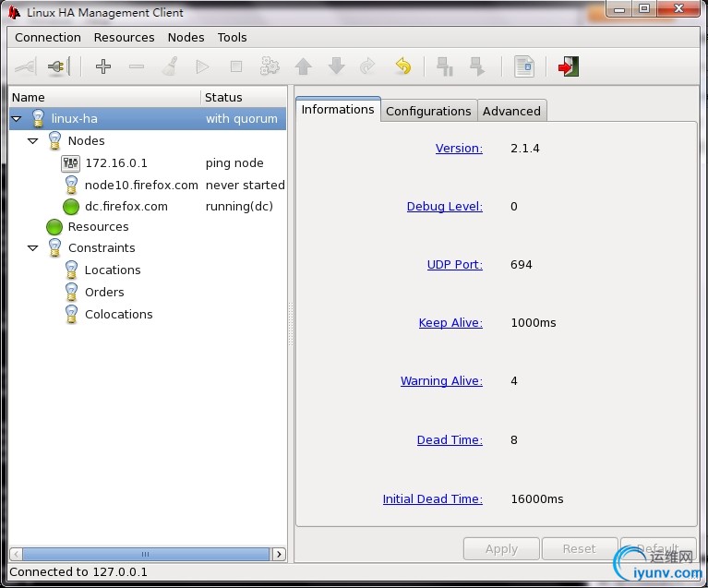Collapse the linux-ha tree root
708x588 pixels.
[x=17, y=119]
